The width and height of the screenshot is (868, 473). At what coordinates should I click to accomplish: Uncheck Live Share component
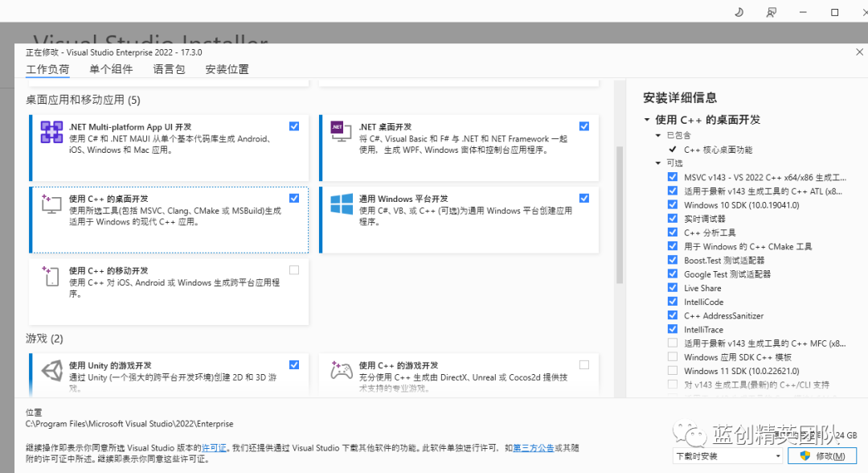tap(673, 288)
